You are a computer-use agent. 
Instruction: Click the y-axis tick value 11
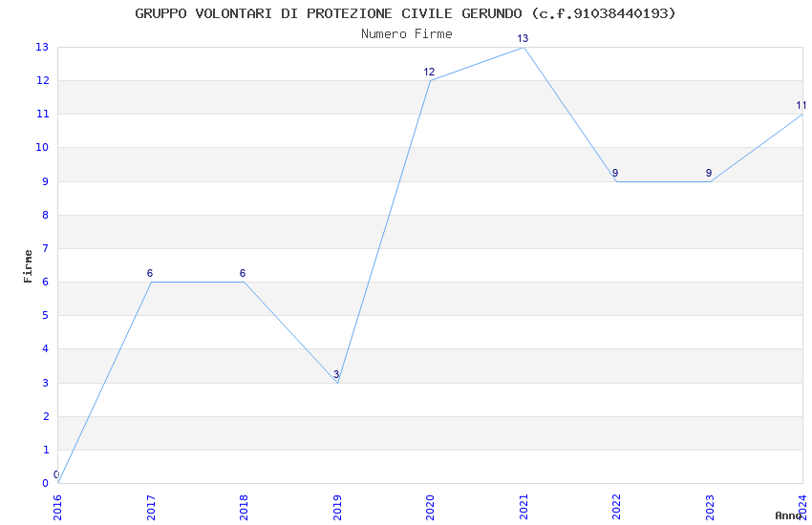click(42, 115)
